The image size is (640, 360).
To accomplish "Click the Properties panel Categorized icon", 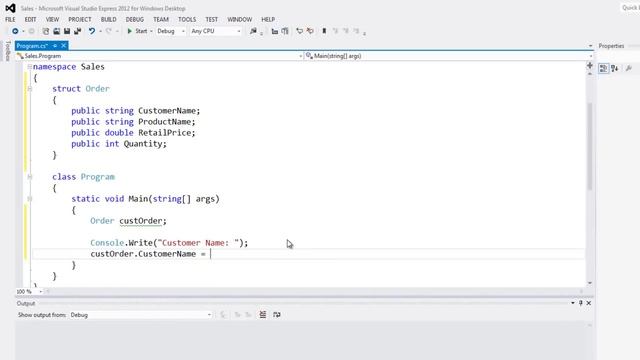I will pyautogui.click(x=603, y=69).
